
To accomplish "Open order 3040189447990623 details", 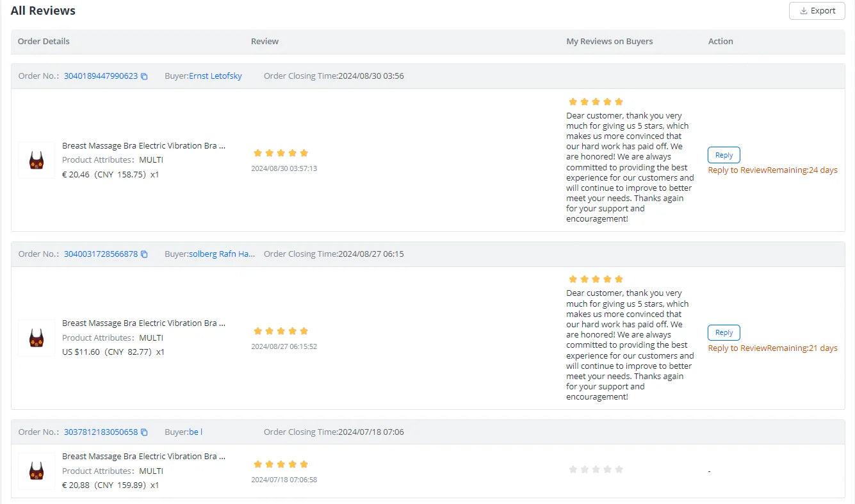I will [x=101, y=76].
